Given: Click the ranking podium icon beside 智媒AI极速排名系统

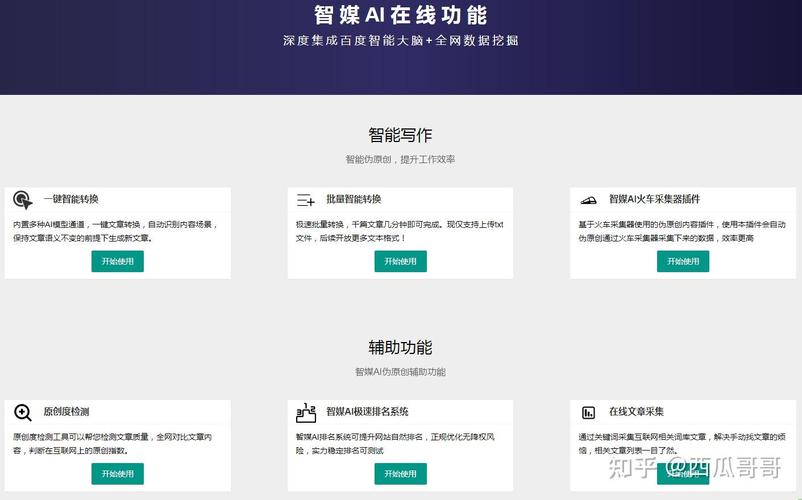Looking at the screenshot, I should click(306, 413).
